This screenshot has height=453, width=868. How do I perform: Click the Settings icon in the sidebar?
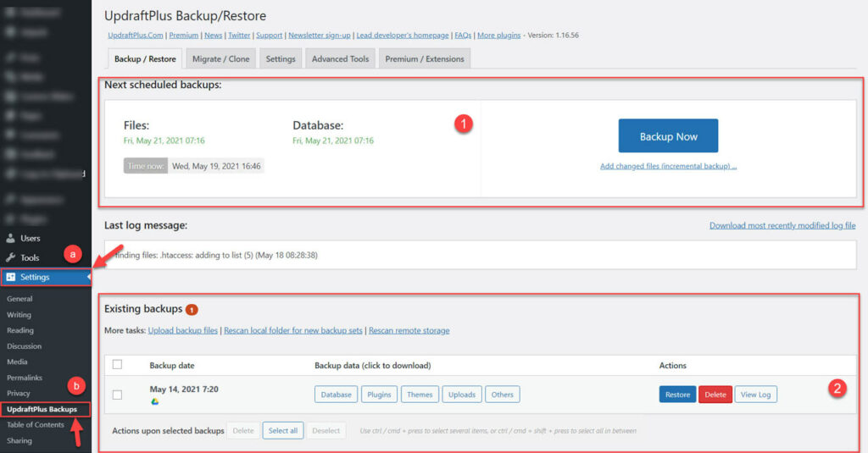point(10,277)
